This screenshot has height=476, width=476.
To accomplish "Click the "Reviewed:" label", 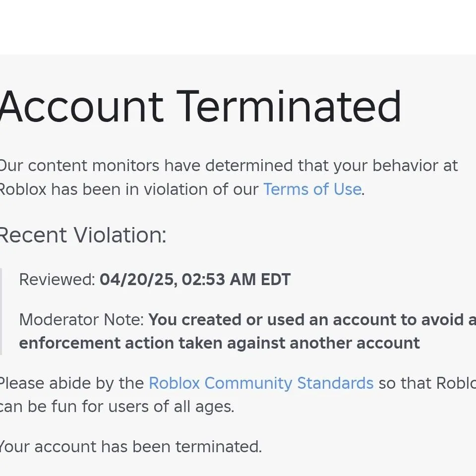I will pos(57,280).
